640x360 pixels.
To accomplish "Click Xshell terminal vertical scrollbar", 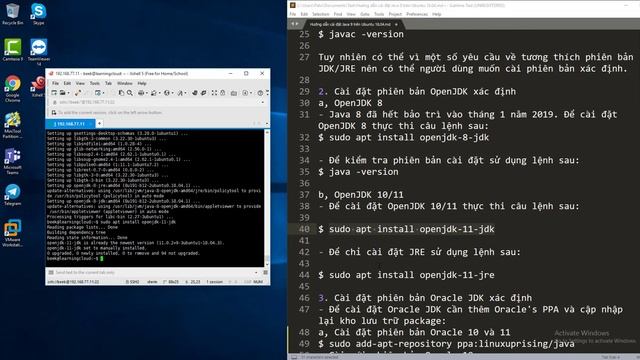I will point(267,198).
